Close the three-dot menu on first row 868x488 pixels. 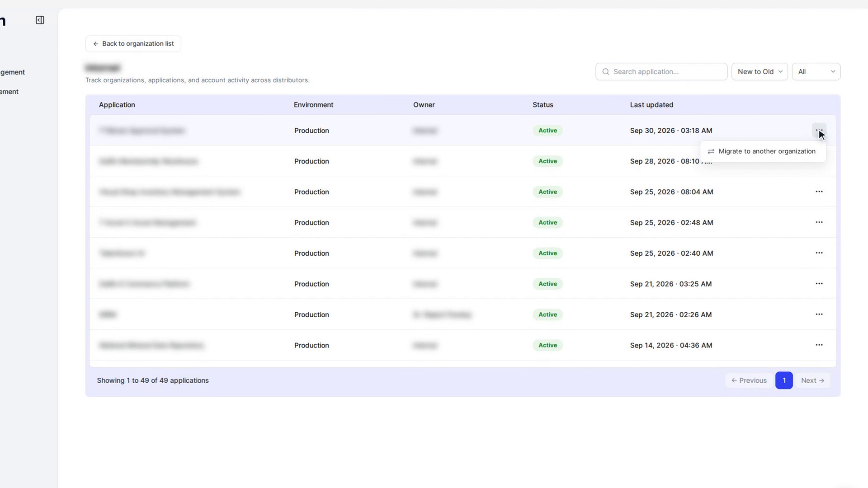[x=819, y=130]
